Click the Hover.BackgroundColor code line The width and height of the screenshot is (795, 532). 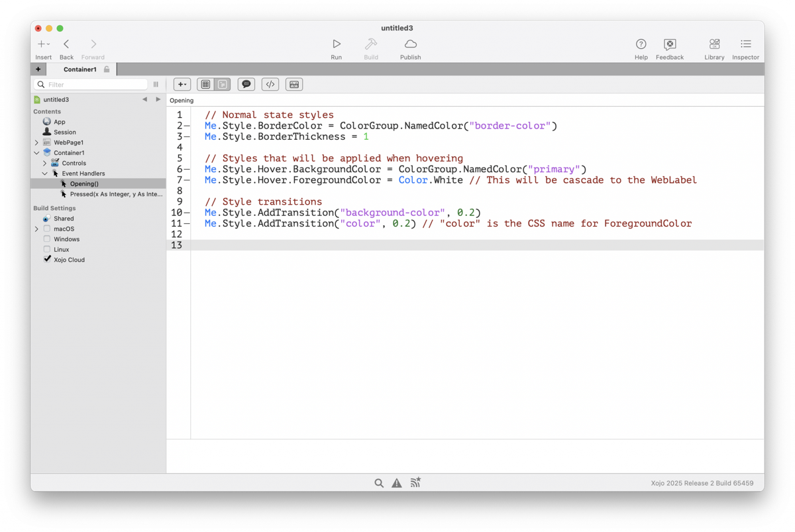(396, 169)
